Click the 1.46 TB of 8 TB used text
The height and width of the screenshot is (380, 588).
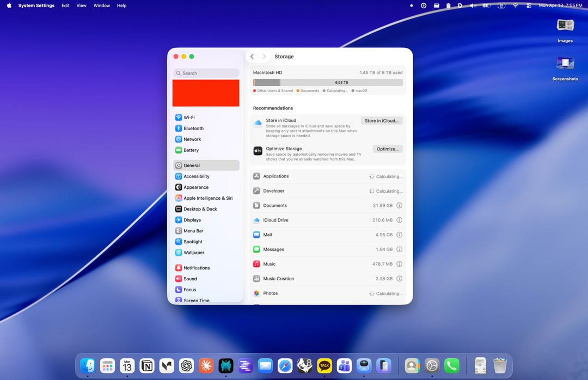381,73
